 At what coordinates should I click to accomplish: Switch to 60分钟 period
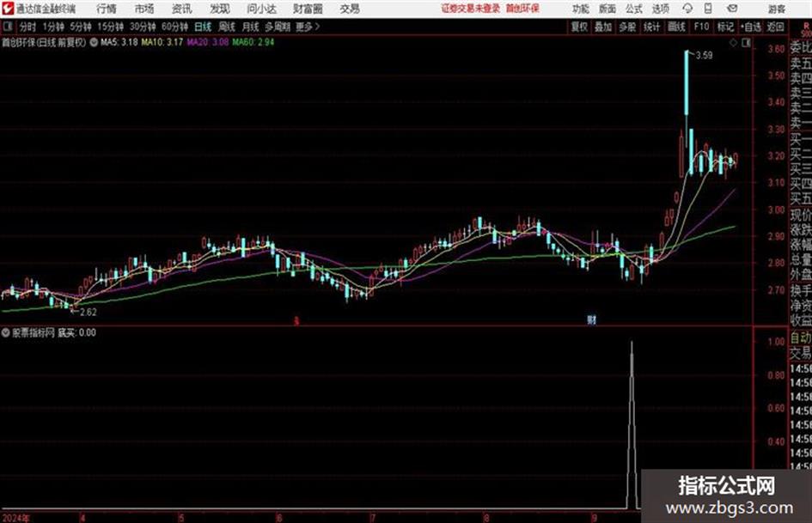tap(175, 27)
